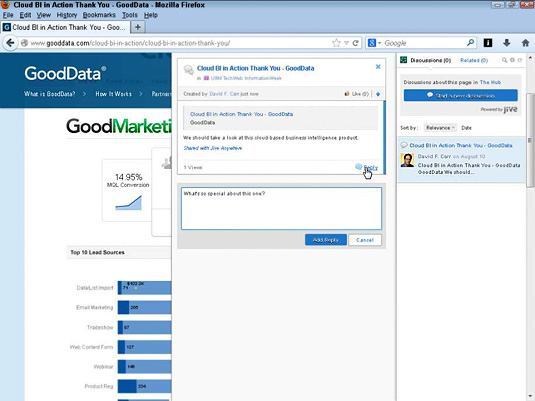Bookmark this page with the star icon
535x401 pixels.
336,43
